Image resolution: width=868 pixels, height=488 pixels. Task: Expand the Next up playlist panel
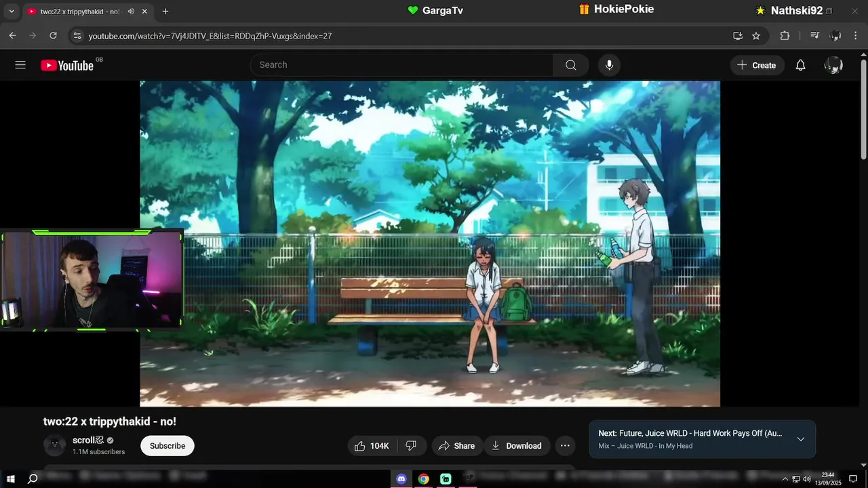[x=800, y=439]
